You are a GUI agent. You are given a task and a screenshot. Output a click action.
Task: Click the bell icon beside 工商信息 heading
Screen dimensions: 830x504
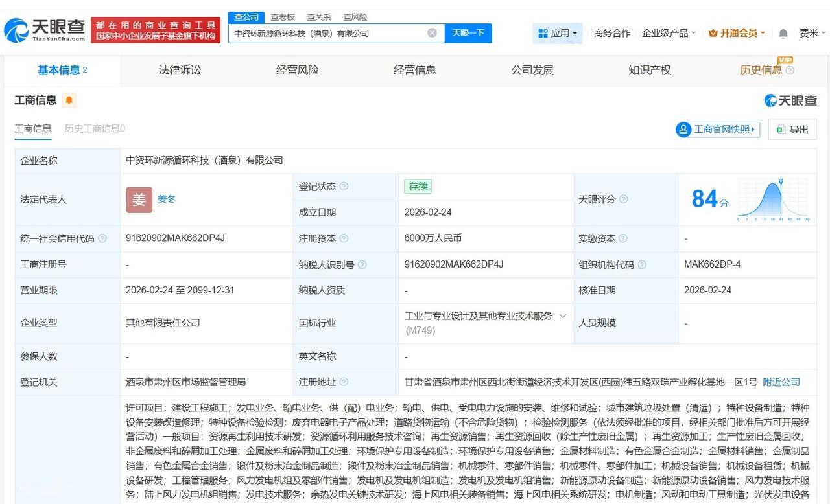pos(69,100)
